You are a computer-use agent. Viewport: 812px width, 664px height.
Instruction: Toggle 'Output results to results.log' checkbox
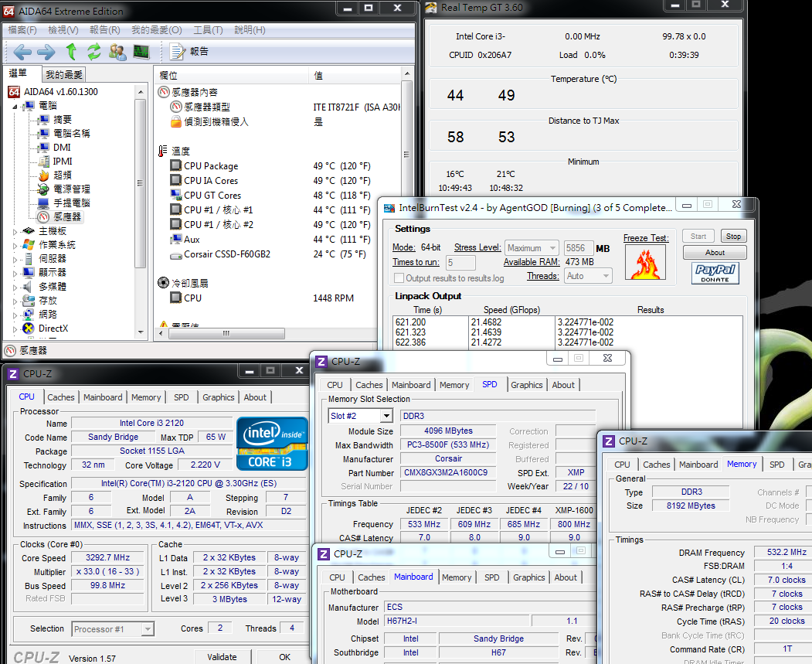[399, 278]
